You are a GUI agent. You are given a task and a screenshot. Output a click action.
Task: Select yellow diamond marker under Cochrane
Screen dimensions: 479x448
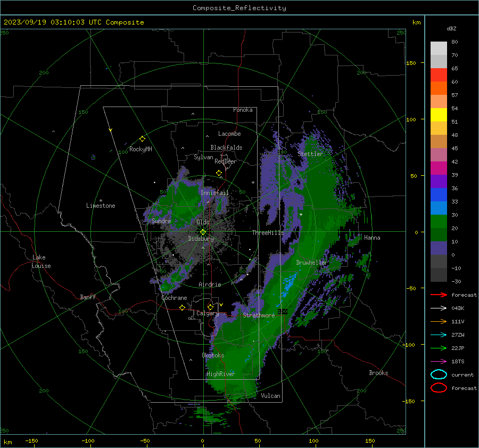182,307
